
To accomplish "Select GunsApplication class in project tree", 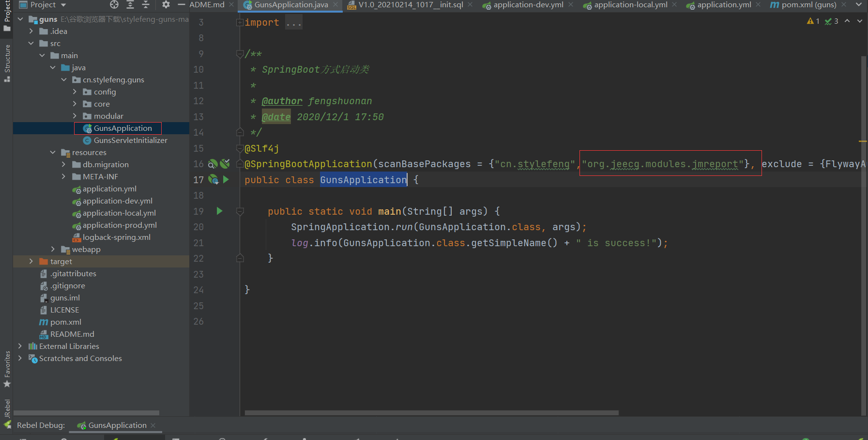I will [122, 128].
